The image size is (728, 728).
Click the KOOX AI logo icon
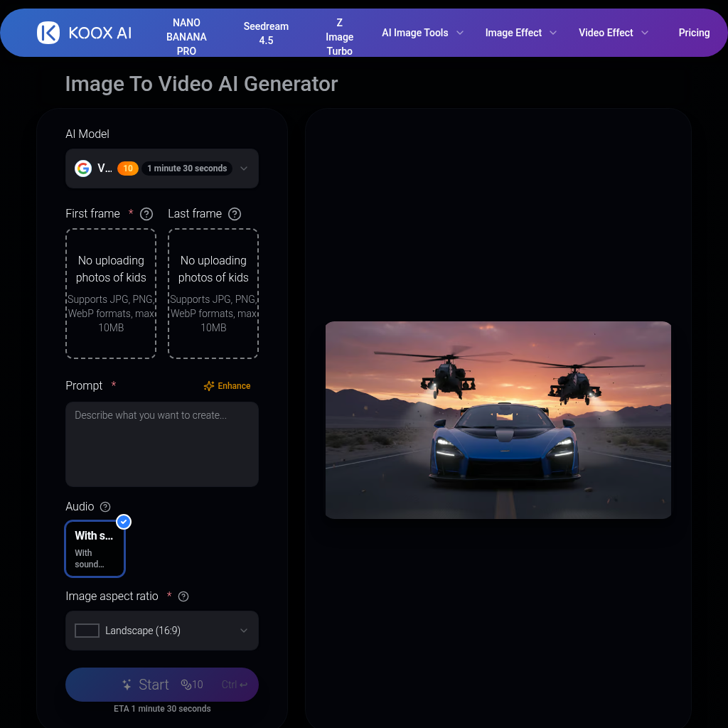pyautogui.click(x=48, y=33)
